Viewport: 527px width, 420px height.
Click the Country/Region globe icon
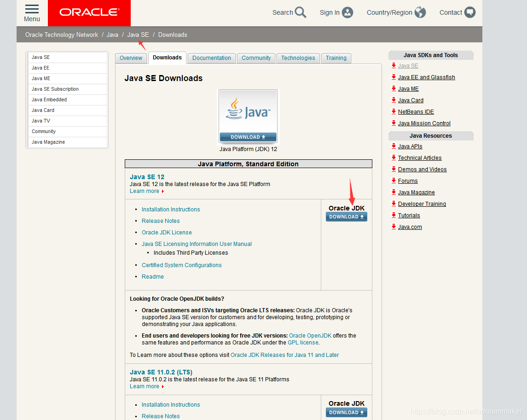(x=420, y=12)
